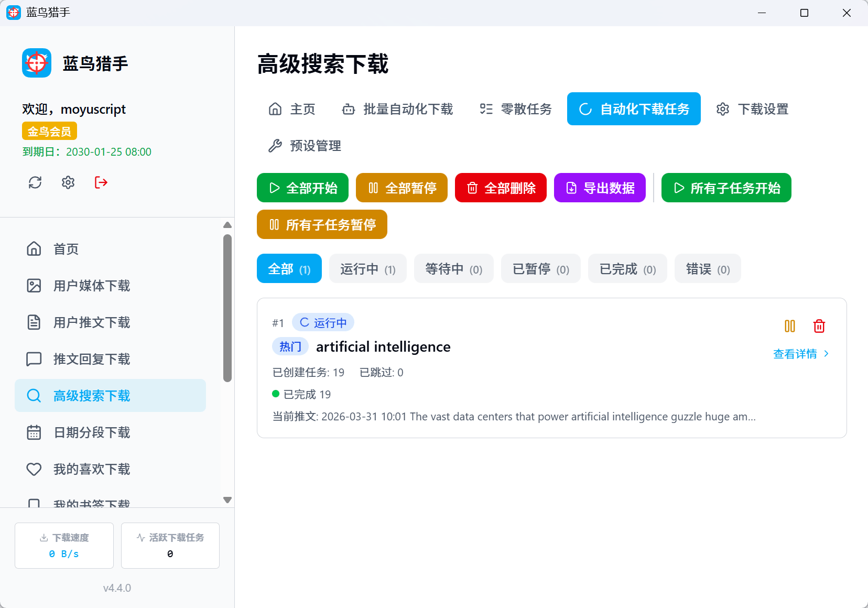The image size is (868, 608).
Task: Open account settings gear icon in sidebar
Action: [x=68, y=182]
